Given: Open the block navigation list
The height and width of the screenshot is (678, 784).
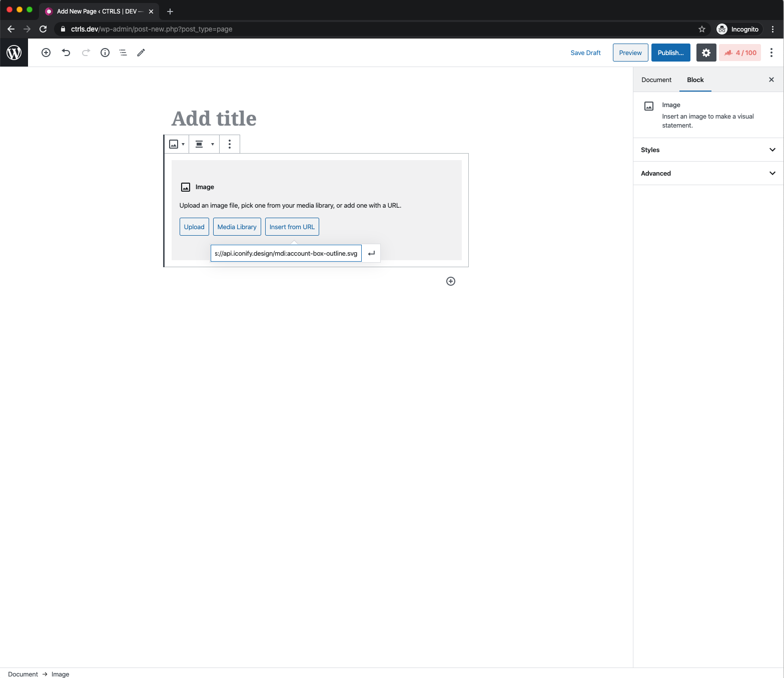Looking at the screenshot, I should point(123,53).
